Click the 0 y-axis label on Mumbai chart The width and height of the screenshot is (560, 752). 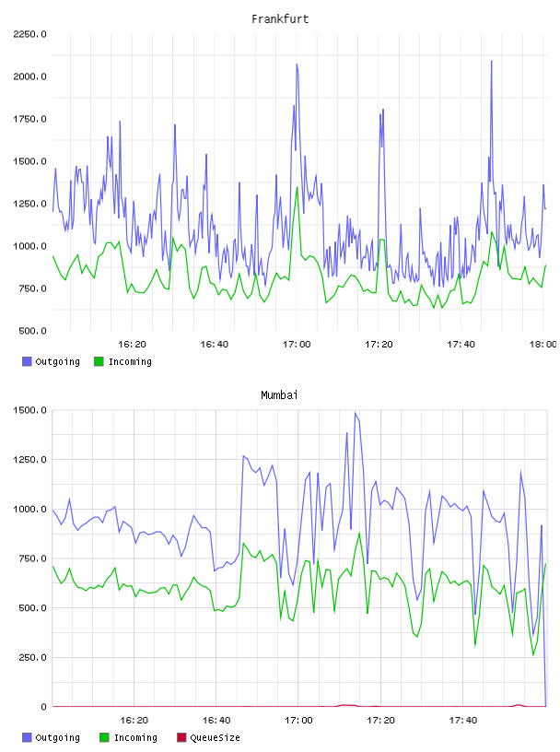[43, 707]
